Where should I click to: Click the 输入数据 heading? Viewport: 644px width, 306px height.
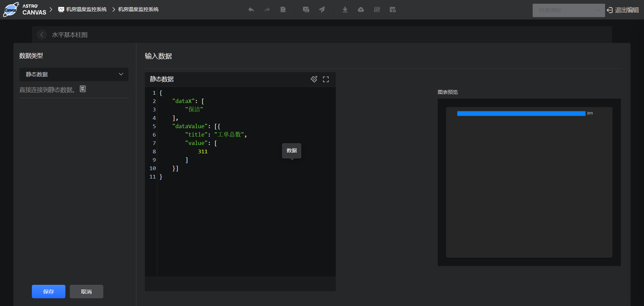point(158,56)
